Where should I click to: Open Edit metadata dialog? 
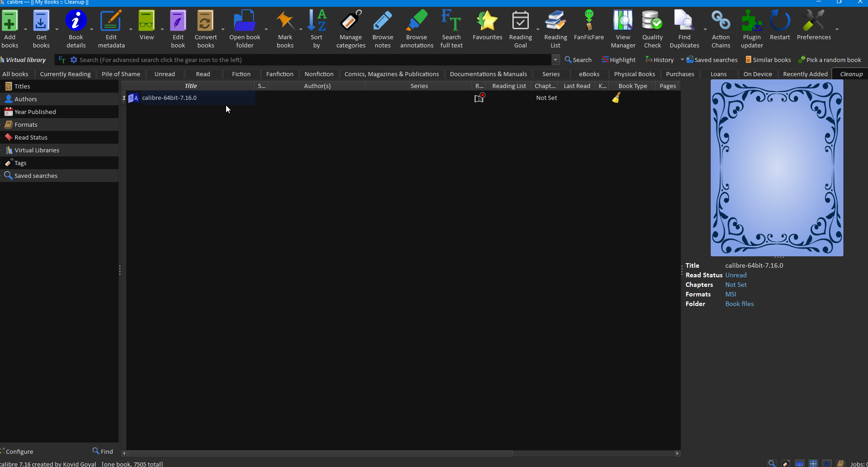coord(111,29)
